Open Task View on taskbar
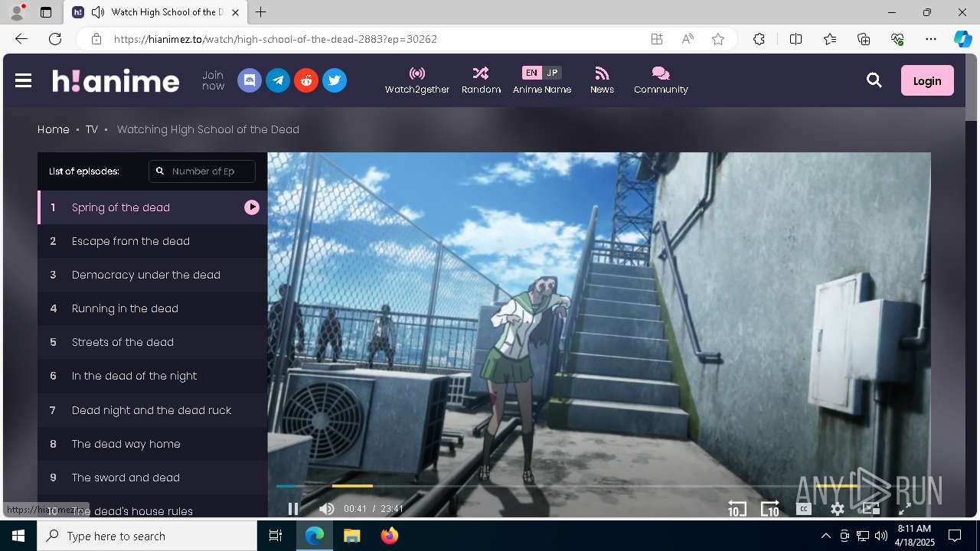Screen dimensions: 980x551 [276, 536]
